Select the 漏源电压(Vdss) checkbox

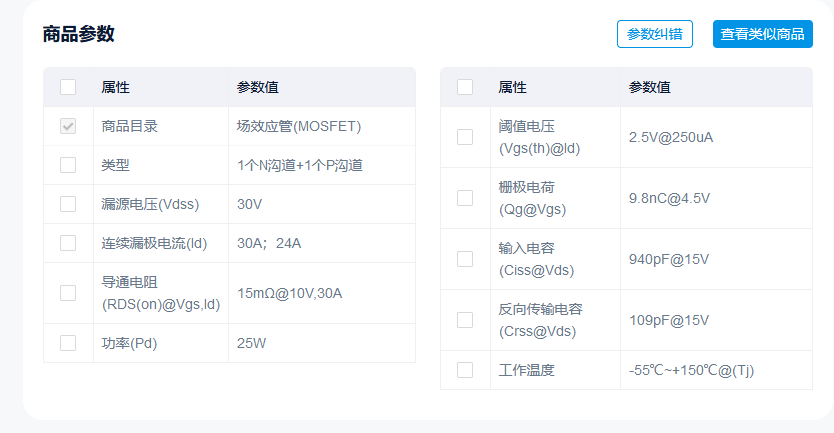[68, 204]
